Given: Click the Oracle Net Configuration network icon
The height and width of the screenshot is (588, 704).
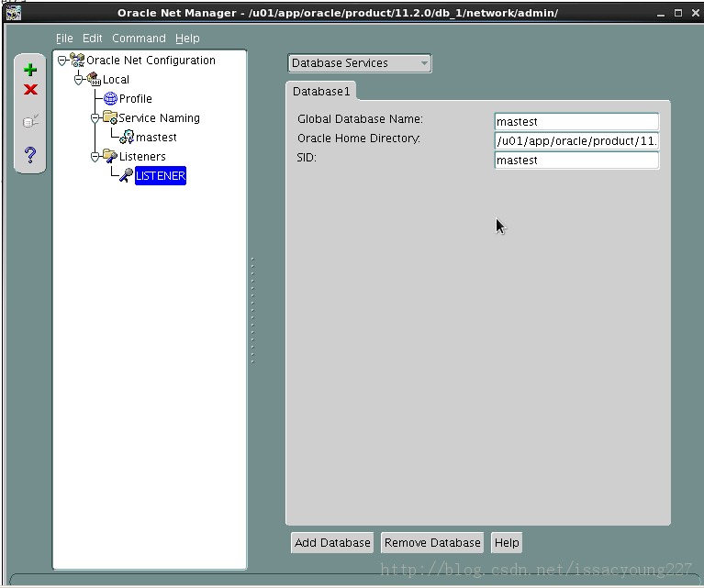Looking at the screenshot, I should [77, 61].
